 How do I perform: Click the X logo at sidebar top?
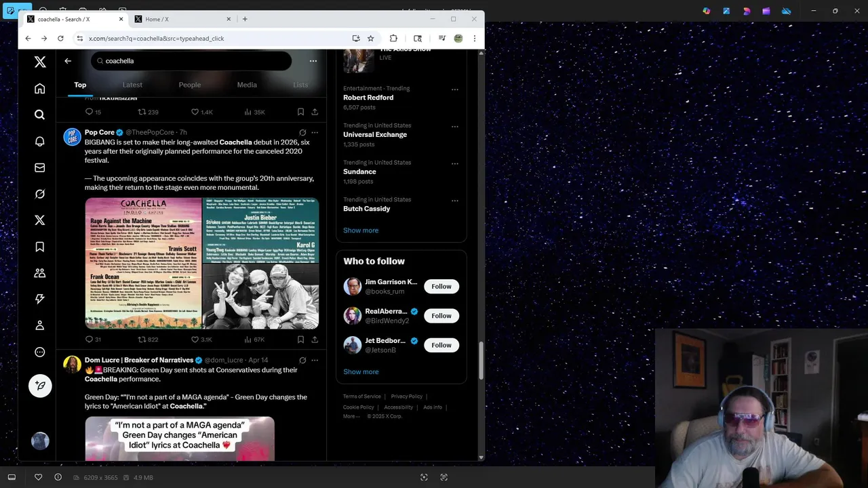pyautogui.click(x=40, y=62)
